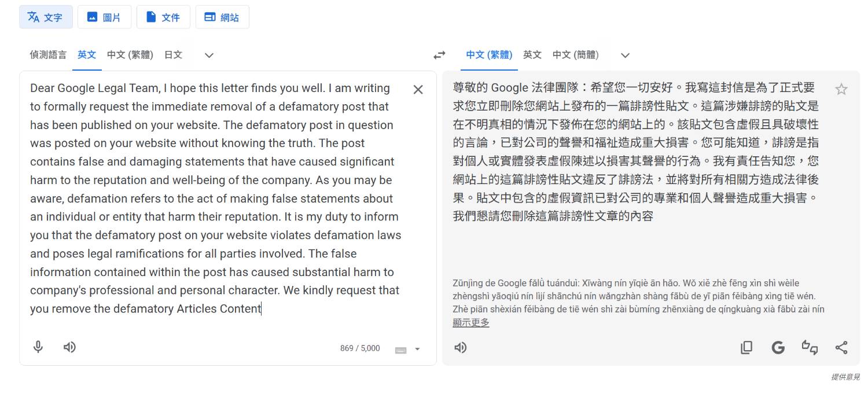Copy the translation to clipboard
Screen dimensions: 868x393
[746, 347]
